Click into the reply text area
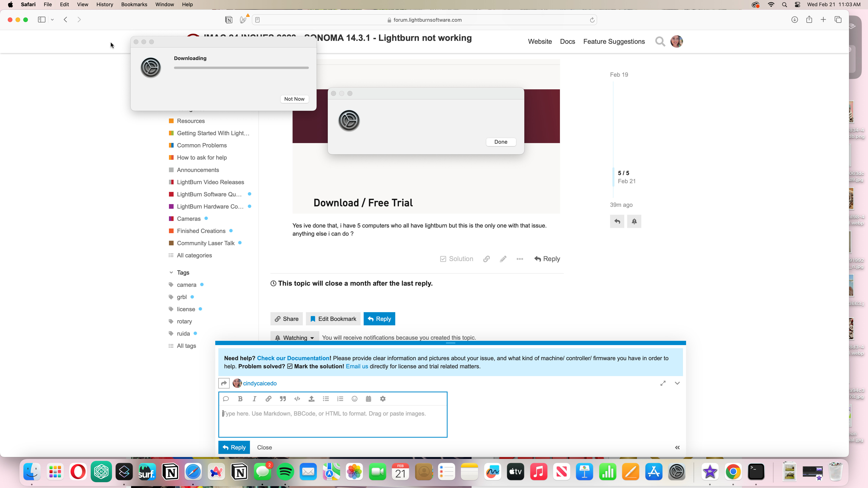Image resolution: width=868 pixels, height=488 pixels. 333,421
